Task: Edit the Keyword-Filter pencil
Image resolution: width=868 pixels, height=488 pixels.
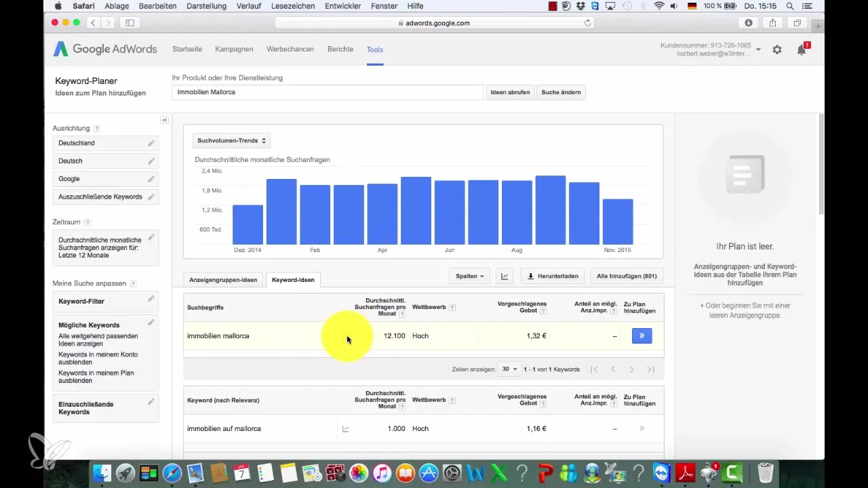Action: (x=151, y=299)
